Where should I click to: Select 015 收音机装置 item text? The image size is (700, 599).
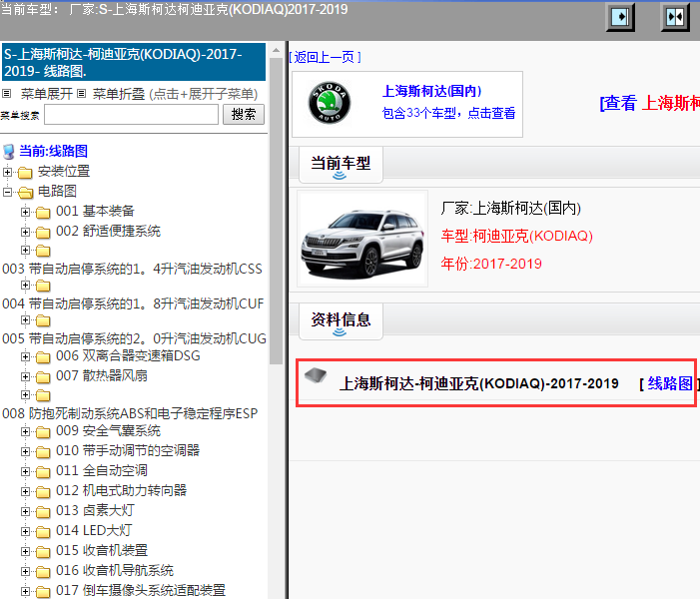click(x=102, y=550)
